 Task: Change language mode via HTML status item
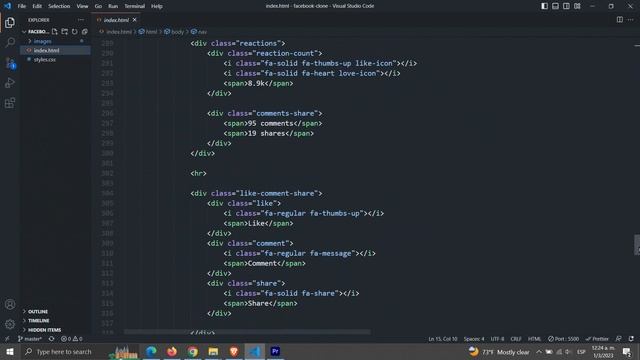click(x=534, y=339)
